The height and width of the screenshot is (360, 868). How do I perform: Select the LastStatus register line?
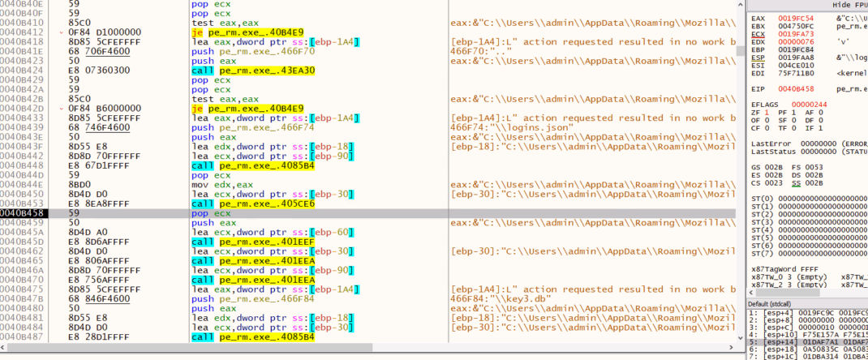tap(810, 152)
